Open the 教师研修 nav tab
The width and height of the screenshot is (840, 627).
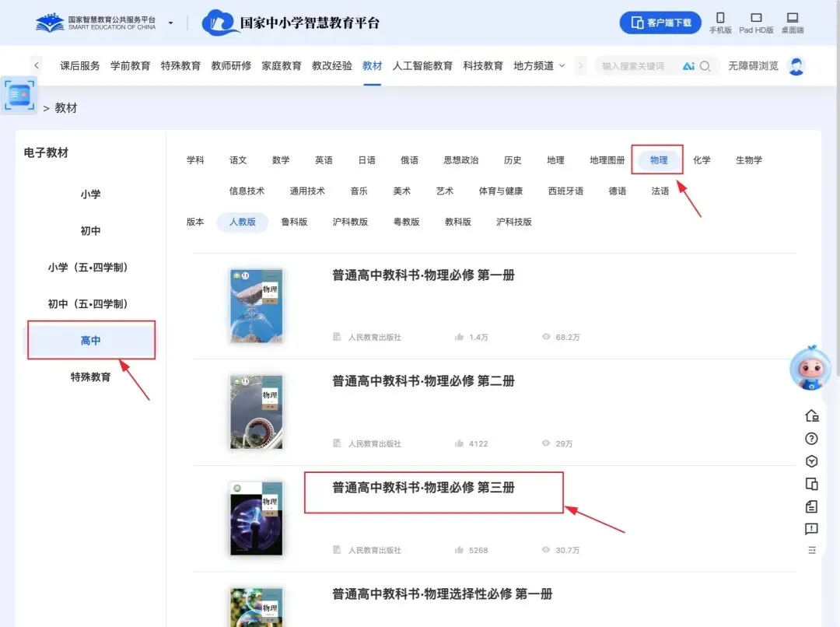click(231, 66)
